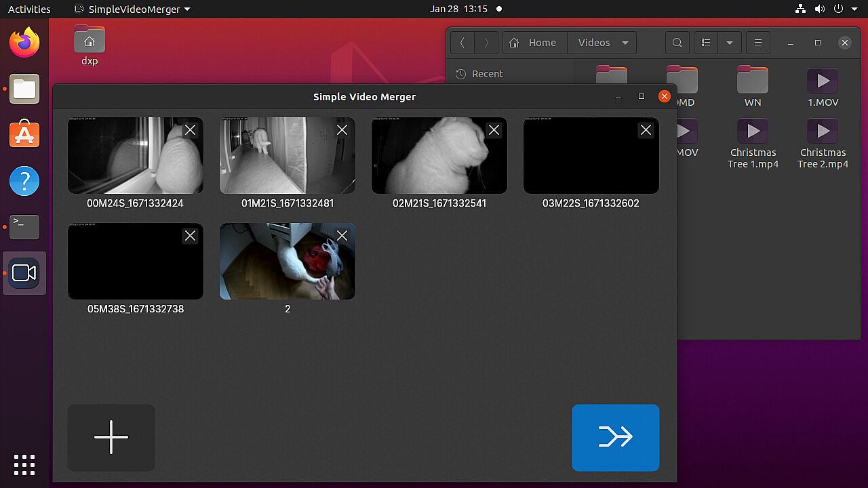Remove the clip named 2 with its X
The image size is (868, 488).
click(x=342, y=236)
